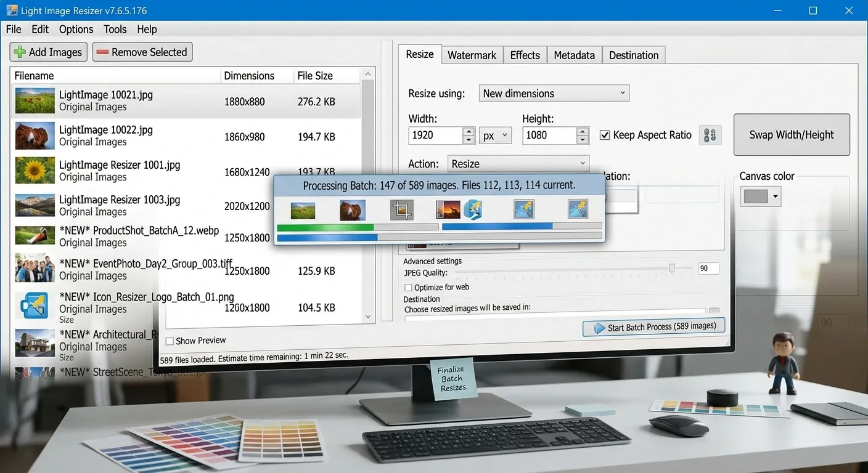
Task: Open the Edit menu
Action: coord(40,30)
